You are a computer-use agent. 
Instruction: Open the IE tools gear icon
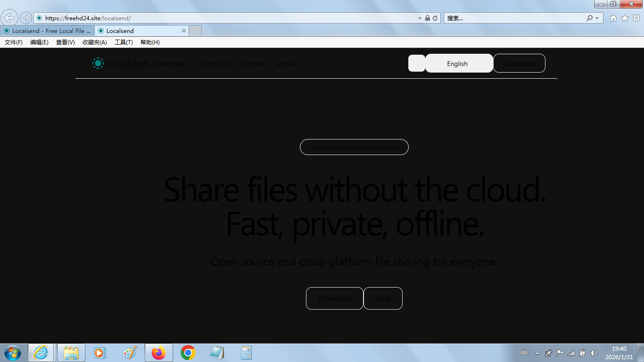tap(636, 18)
